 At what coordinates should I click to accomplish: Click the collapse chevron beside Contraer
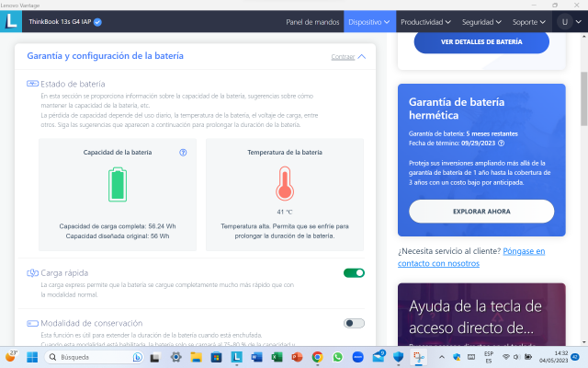[361, 57]
